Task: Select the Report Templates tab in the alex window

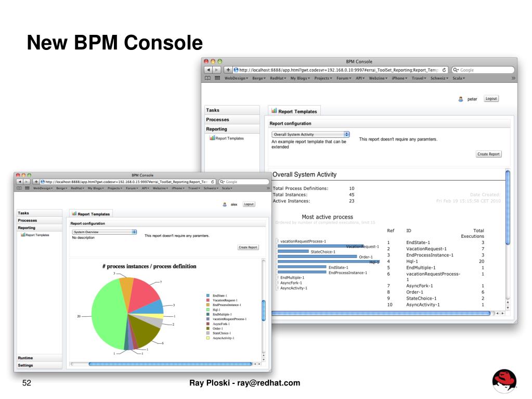Action: [91, 214]
